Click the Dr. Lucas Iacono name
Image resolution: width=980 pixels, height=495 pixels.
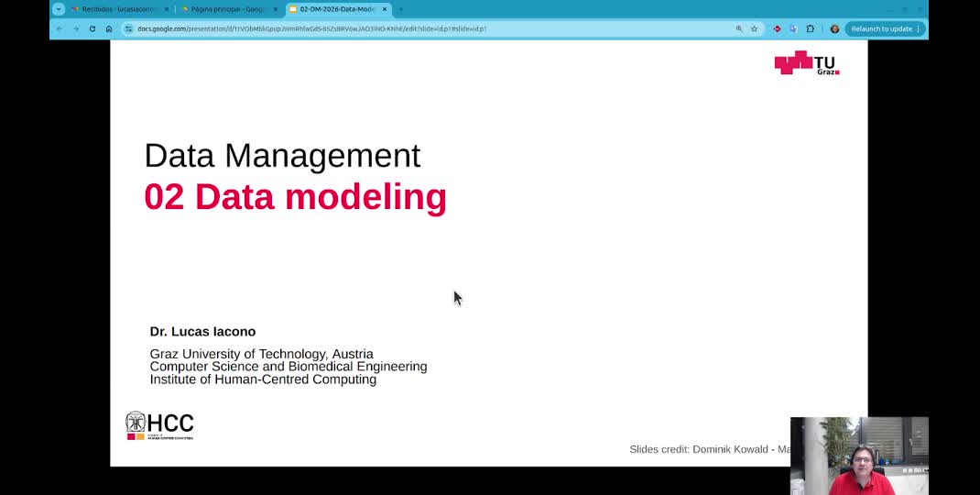202,332
